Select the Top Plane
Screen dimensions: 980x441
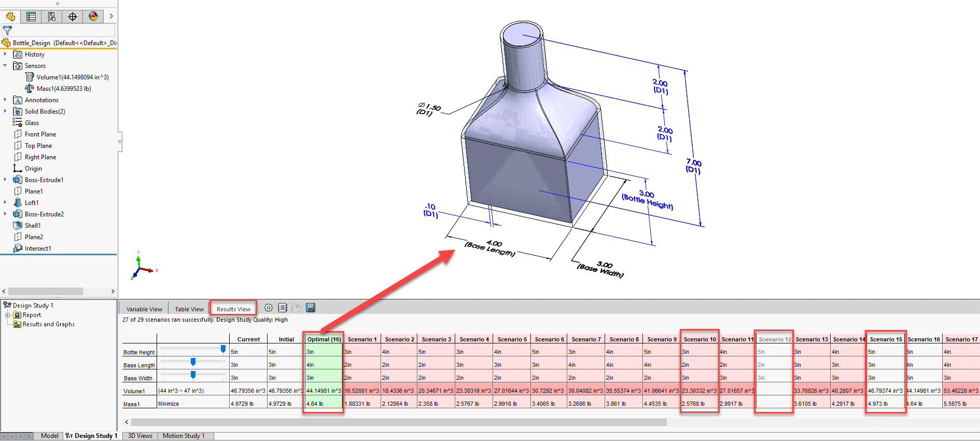(38, 146)
